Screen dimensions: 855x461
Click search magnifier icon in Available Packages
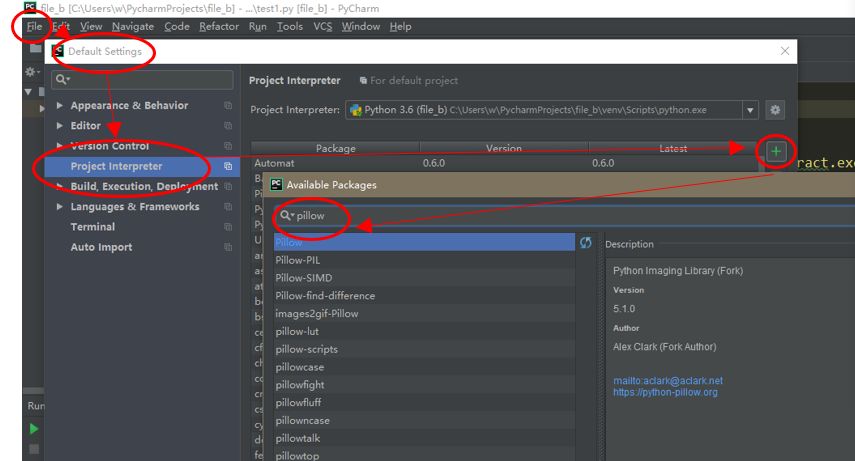click(x=286, y=215)
